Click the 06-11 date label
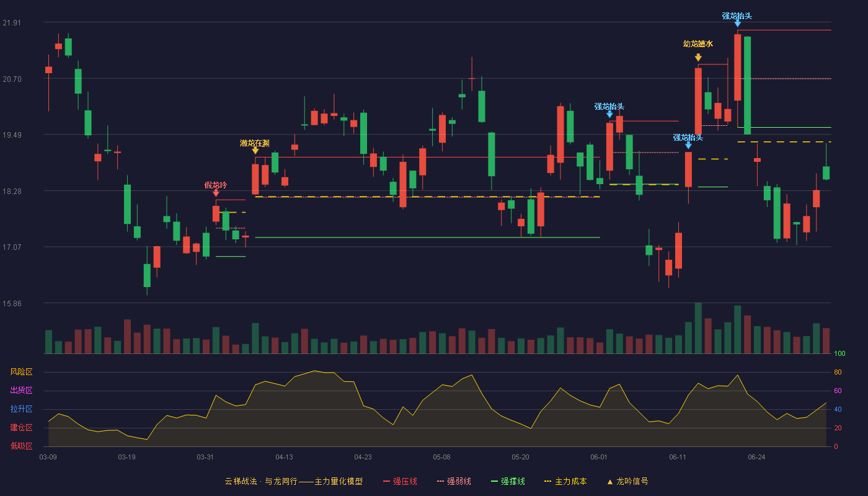868x496 pixels. point(678,457)
